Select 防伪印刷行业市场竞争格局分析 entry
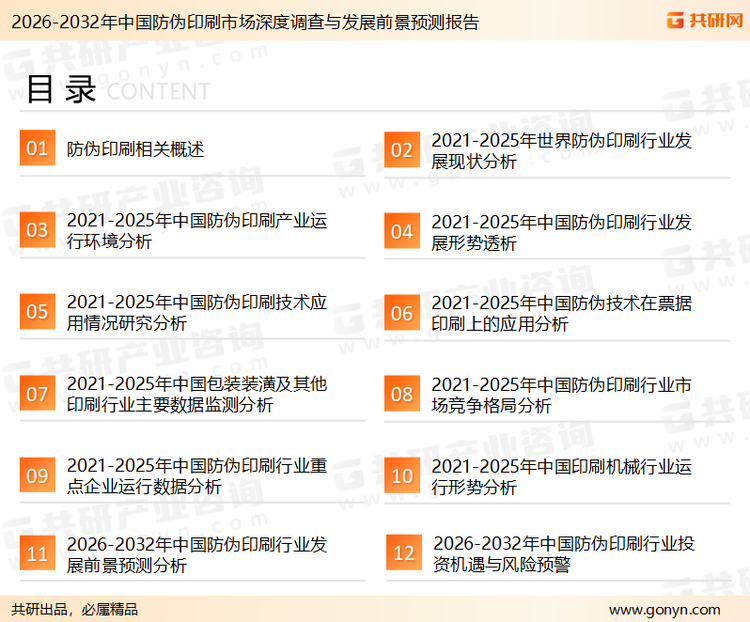The height and width of the screenshot is (622, 750). [x=561, y=395]
